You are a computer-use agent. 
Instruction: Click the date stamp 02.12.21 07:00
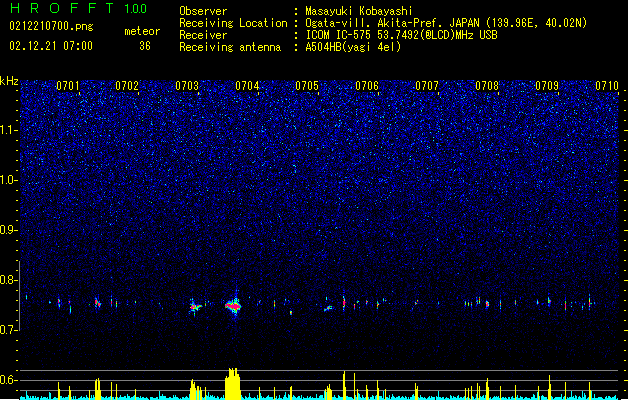[51, 46]
